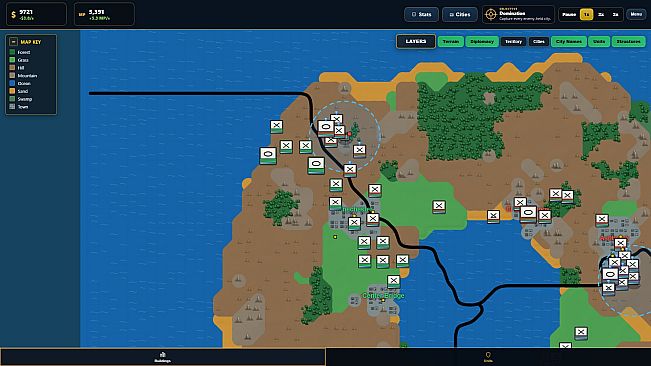Click the Hill label in Map Key
The height and width of the screenshot is (366, 651).
[21, 68]
